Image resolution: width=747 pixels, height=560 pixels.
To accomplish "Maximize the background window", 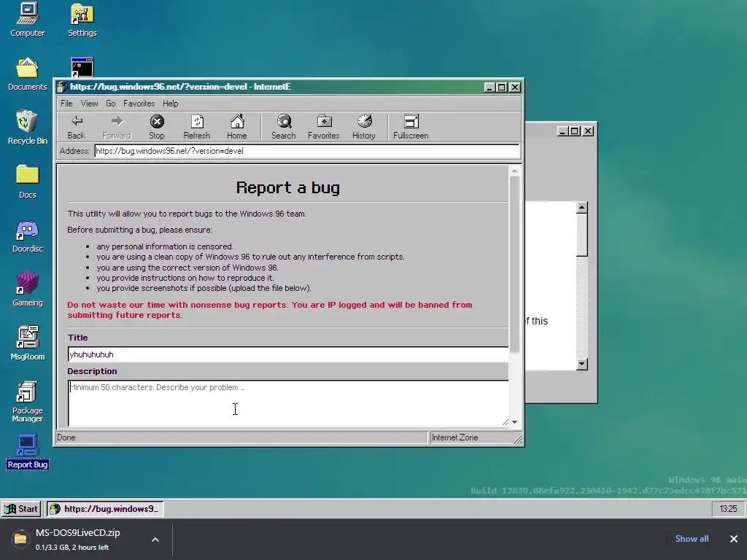I will 575,131.
